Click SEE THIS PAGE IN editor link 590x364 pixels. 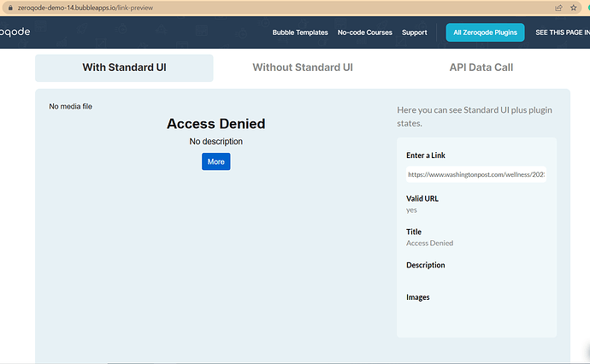(563, 32)
